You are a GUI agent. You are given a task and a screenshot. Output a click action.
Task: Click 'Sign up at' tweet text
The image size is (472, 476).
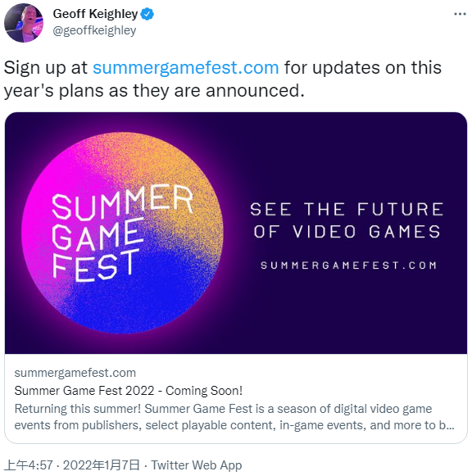(46, 67)
